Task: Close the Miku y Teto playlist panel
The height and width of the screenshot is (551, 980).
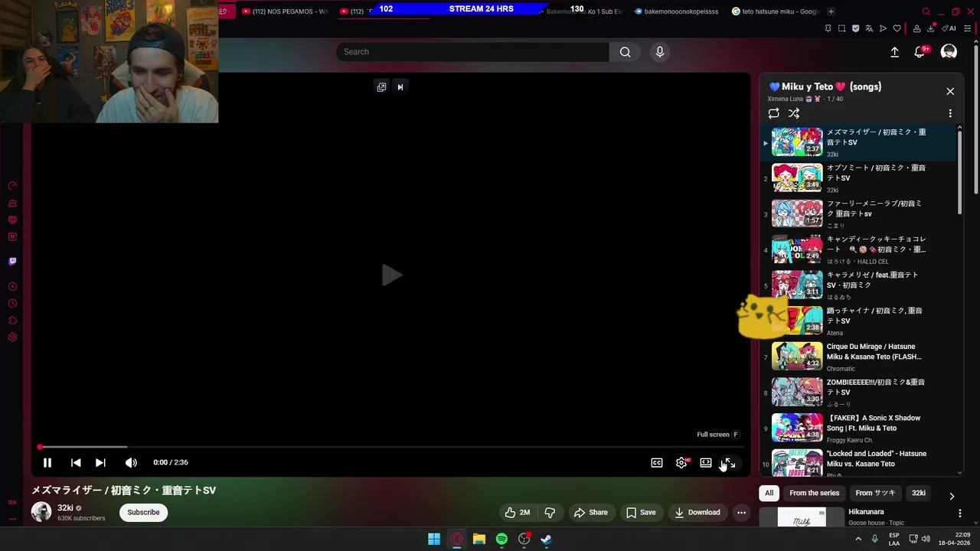Action: pos(950,91)
